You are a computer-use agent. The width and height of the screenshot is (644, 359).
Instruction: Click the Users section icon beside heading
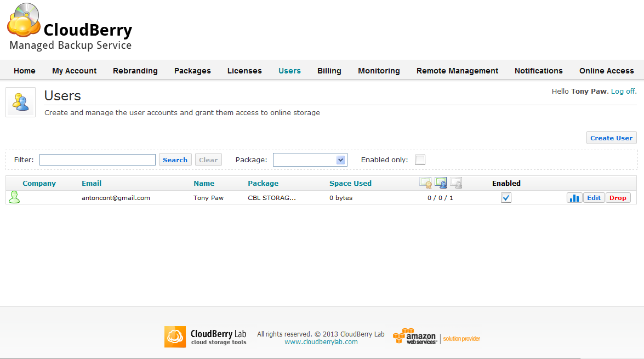pyautogui.click(x=21, y=102)
